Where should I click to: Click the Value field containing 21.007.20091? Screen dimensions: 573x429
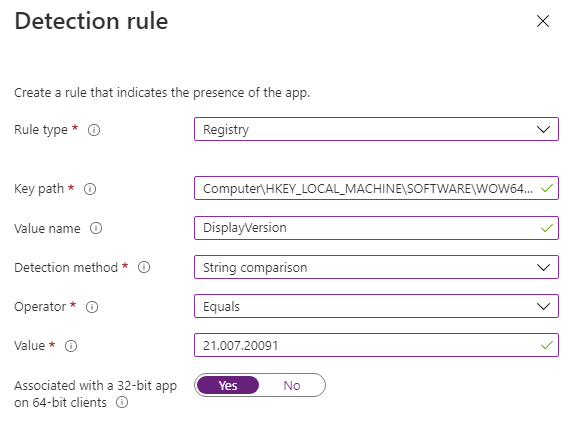376,345
